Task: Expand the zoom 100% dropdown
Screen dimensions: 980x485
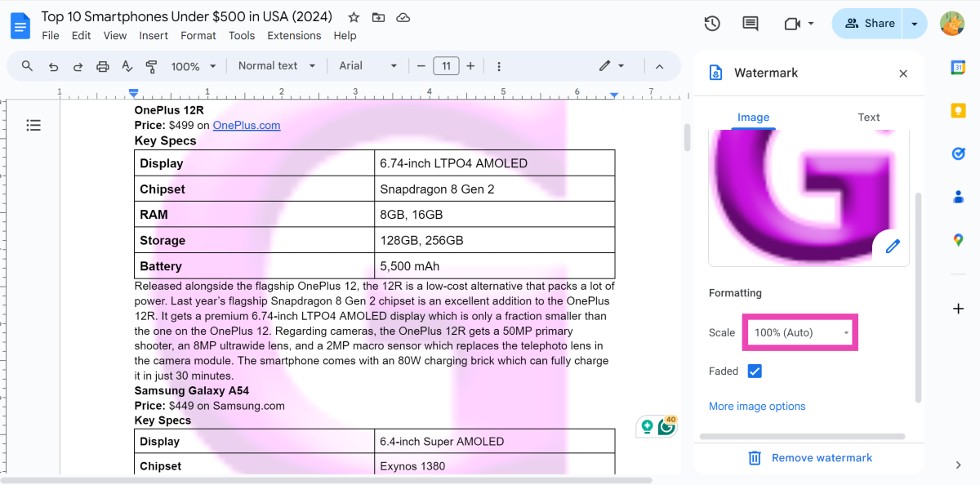Action: click(x=194, y=66)
